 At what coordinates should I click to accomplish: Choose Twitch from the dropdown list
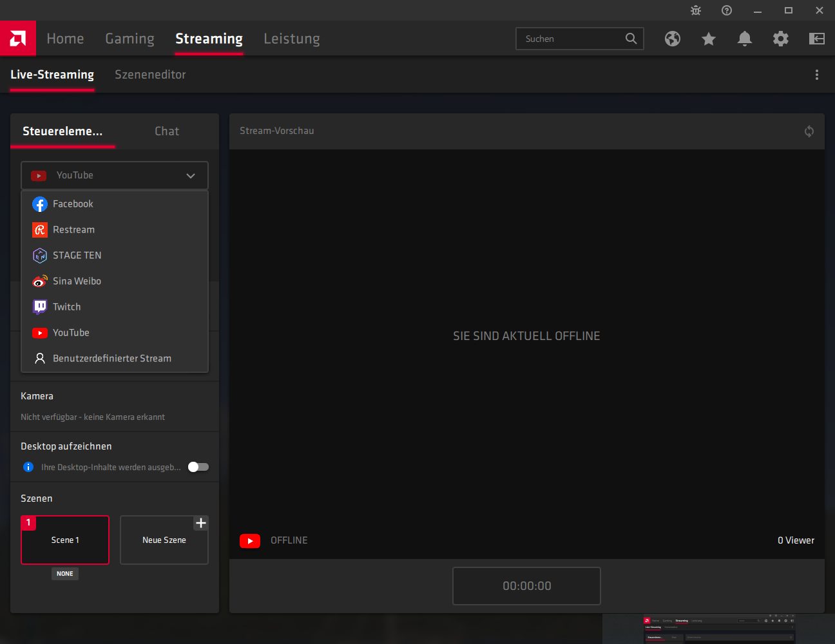(115, 307)
